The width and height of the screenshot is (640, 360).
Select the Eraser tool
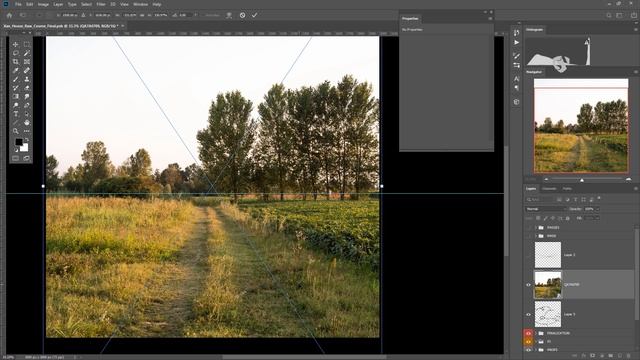(x=27, y=88)
